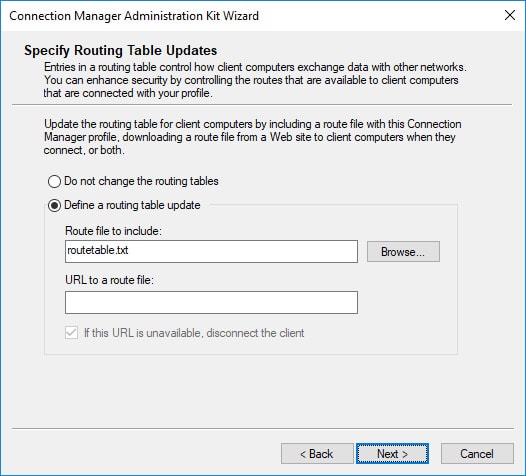Click the wizard window title bar text
526x476 pixels.
coord(134,16)
